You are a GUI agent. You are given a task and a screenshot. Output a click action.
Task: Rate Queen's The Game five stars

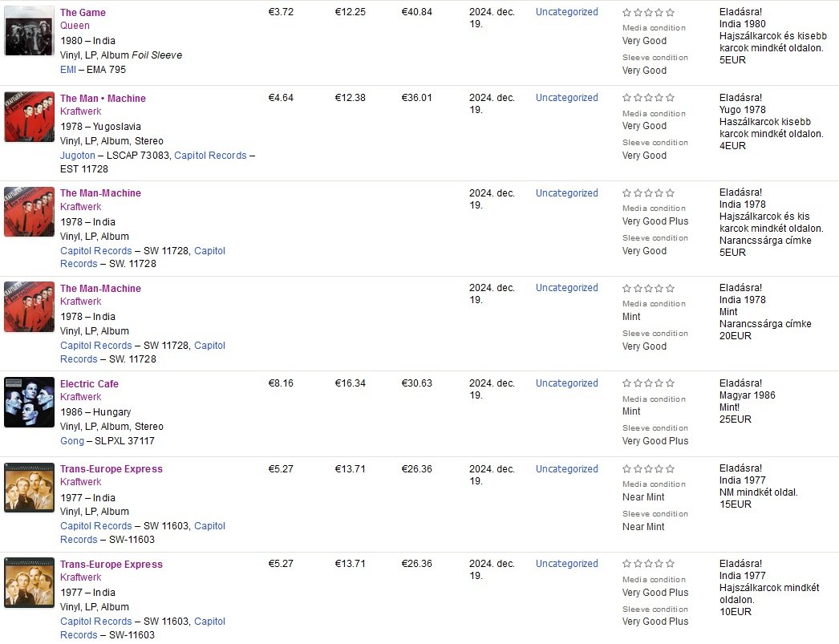click(671, 13)
